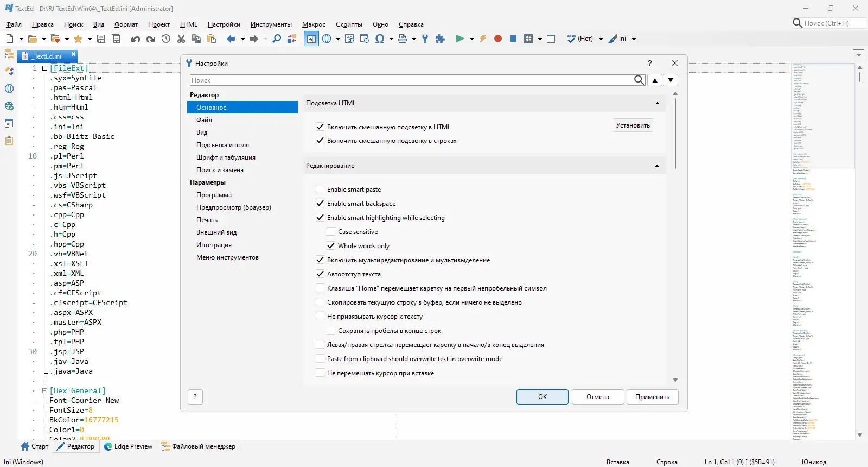The height and width of the screenshot is (467, 868).
Task: Open the tab list dropdown at top right
Action: pos(858,55)
